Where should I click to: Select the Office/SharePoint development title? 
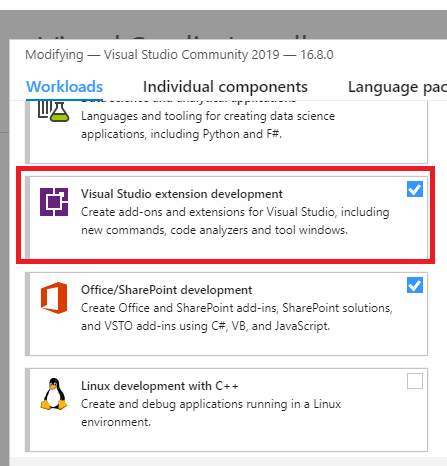click(x=167, y=290)
